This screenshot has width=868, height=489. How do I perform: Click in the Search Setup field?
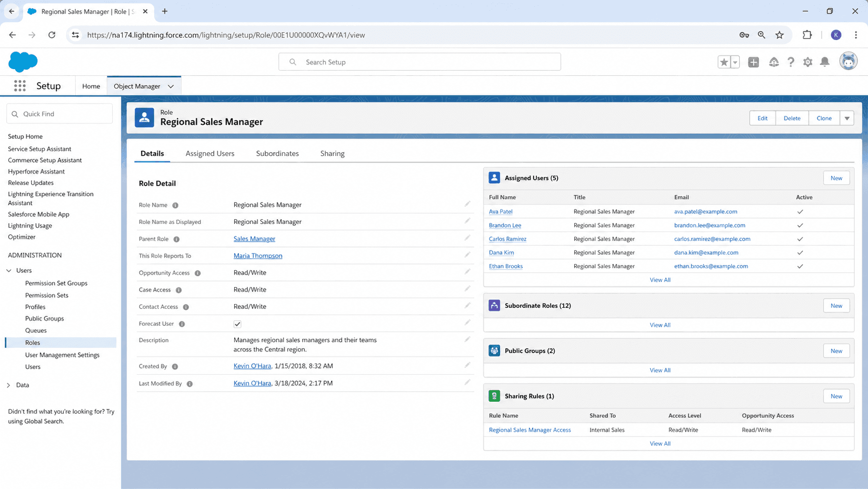click(419, 62)
